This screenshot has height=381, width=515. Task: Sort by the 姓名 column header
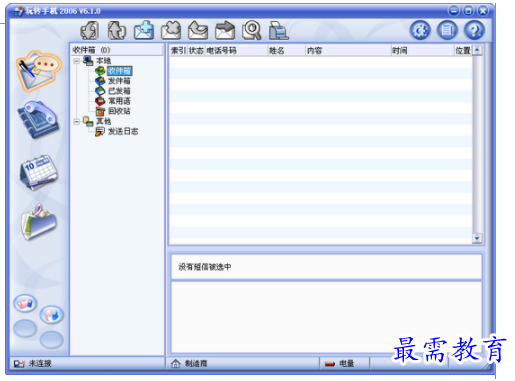pos(287,51)
